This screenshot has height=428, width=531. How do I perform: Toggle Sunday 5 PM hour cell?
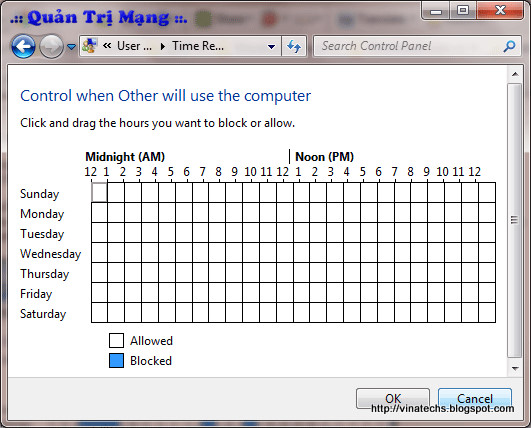pos(386,192)
